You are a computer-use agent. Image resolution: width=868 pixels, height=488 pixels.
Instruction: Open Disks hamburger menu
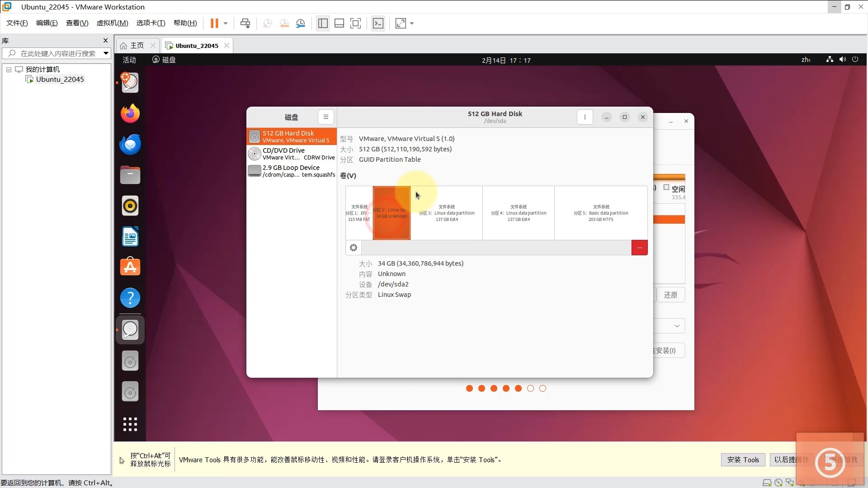(325, 117)
